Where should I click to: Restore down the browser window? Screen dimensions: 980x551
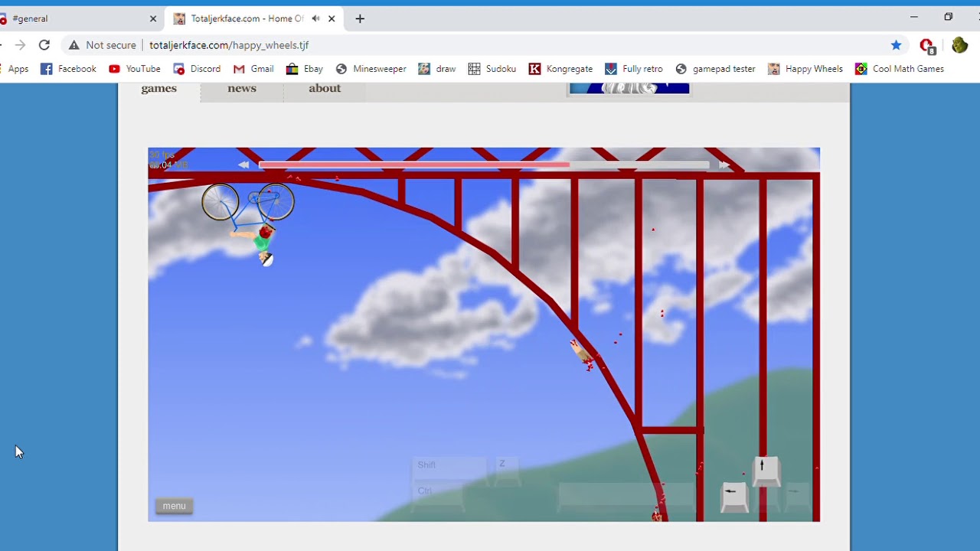(x=948, y=17)
